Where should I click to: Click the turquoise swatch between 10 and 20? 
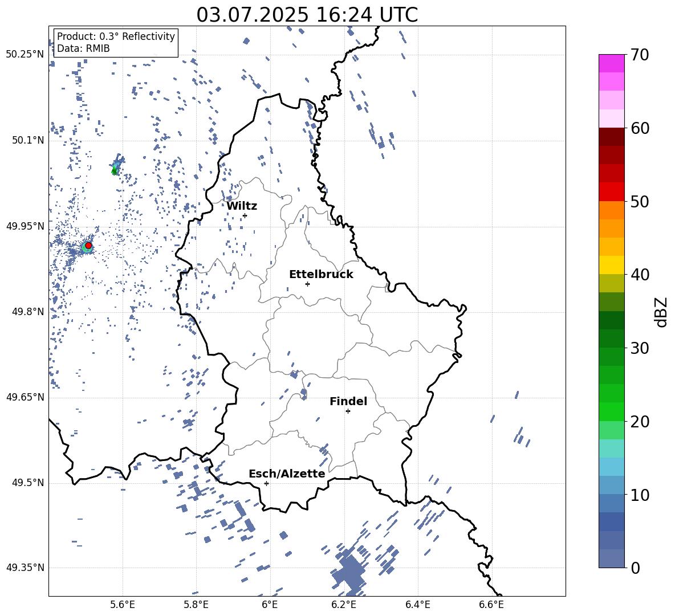[x=611, y=448]
